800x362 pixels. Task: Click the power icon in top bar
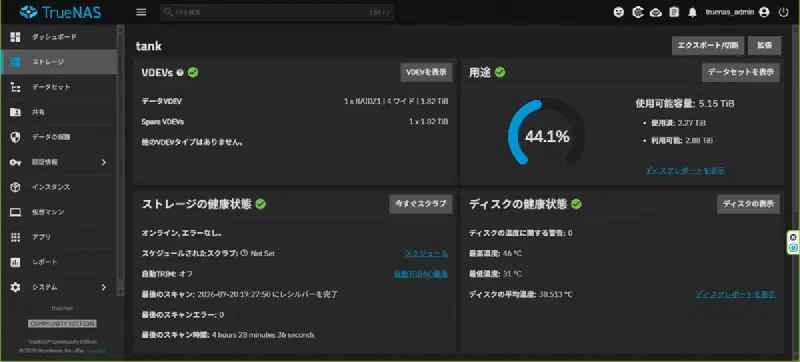tap(784, 12)
